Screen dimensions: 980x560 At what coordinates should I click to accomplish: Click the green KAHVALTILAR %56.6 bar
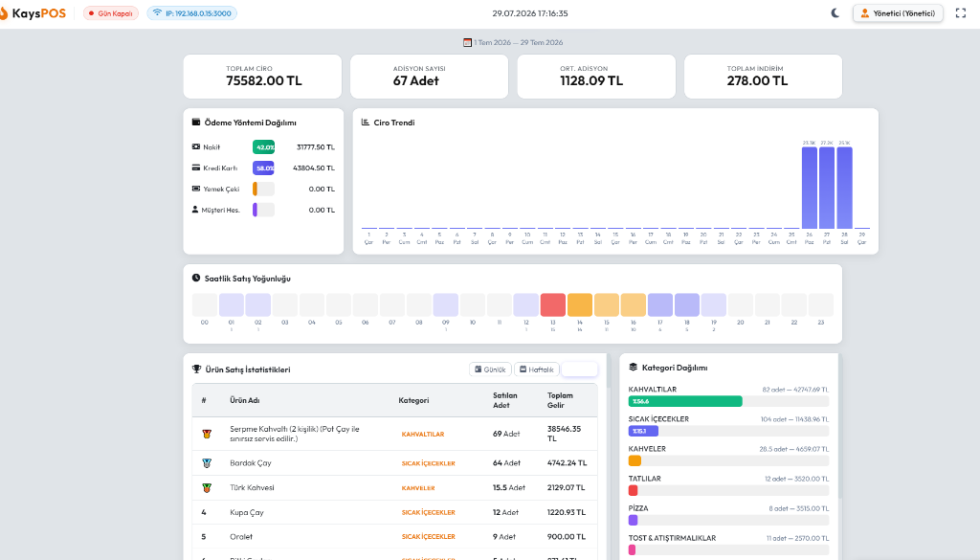pos(685,401)
